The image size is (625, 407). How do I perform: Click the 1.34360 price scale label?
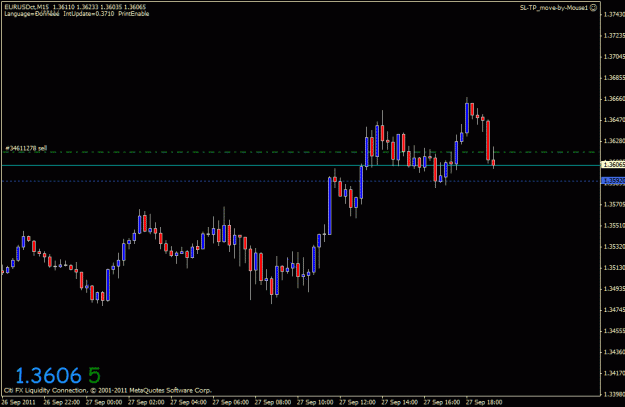614,352
